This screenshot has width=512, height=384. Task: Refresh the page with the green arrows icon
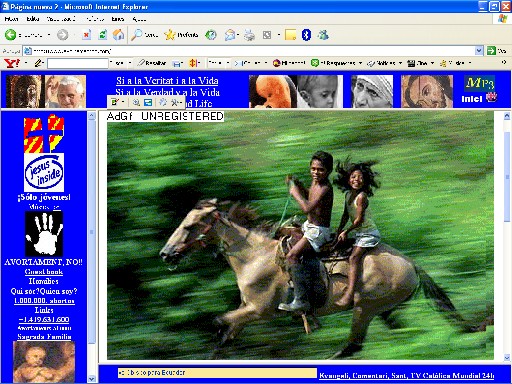pyautogui.click(x=103, y=35)
